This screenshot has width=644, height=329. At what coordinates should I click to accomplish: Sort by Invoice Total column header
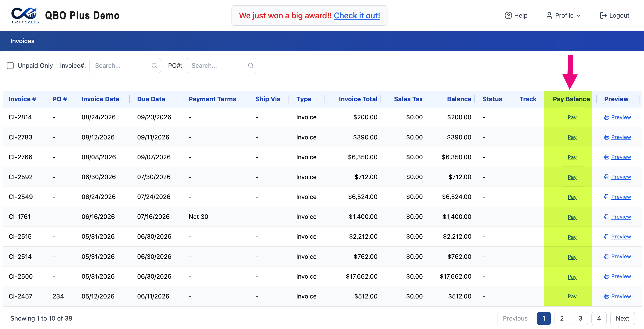(x=358, y=99)
